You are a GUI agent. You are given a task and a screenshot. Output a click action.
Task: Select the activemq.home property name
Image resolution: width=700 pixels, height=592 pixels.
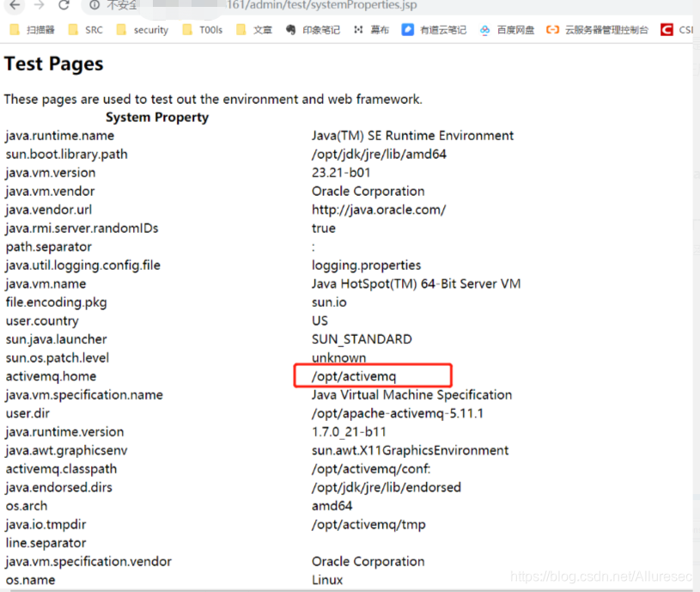coord(51,376)
